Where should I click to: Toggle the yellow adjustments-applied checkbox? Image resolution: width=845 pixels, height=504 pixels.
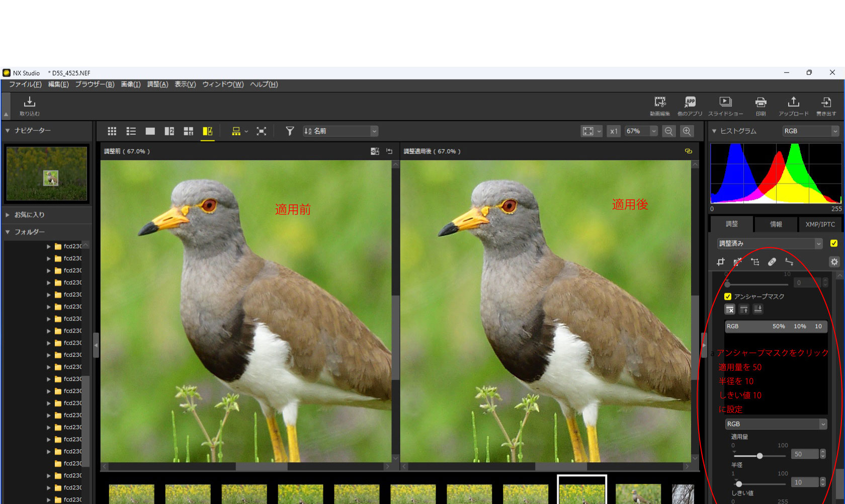(x=834, y=243)
